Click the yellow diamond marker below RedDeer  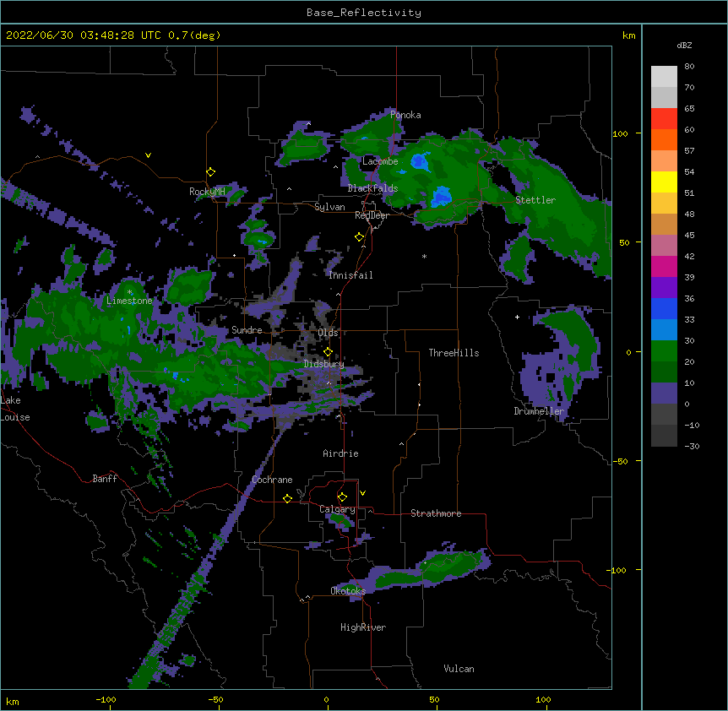coord(360,237)
